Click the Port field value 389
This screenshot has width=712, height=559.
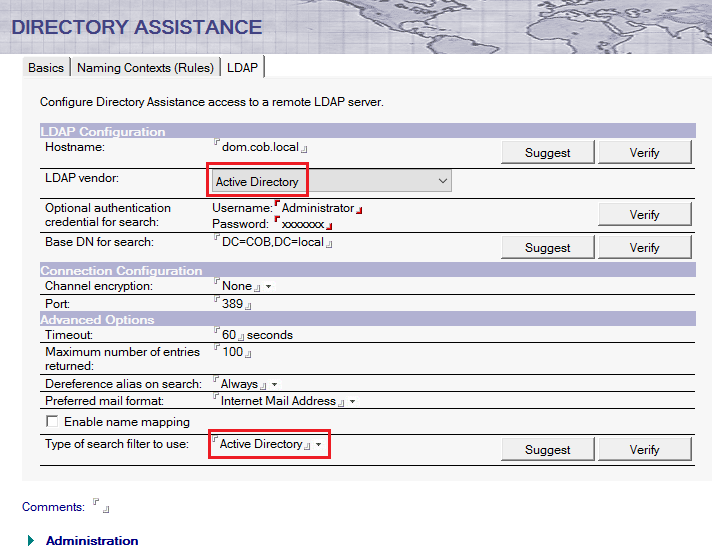coord(232,304)
